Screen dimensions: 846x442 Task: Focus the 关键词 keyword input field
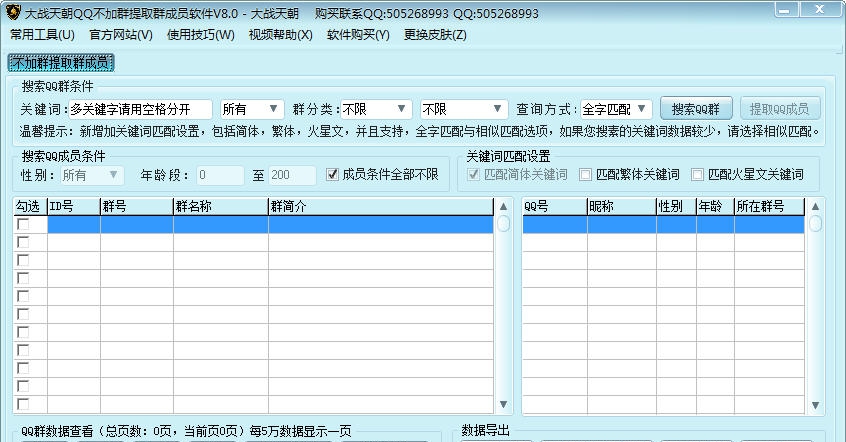click(x=140, y=110)
